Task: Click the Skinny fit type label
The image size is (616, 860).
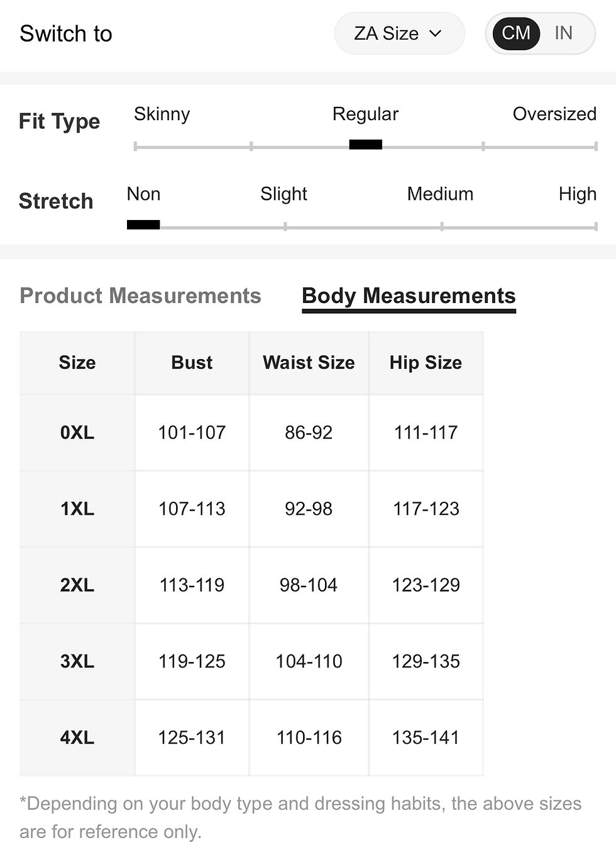Action: (162, 114)
